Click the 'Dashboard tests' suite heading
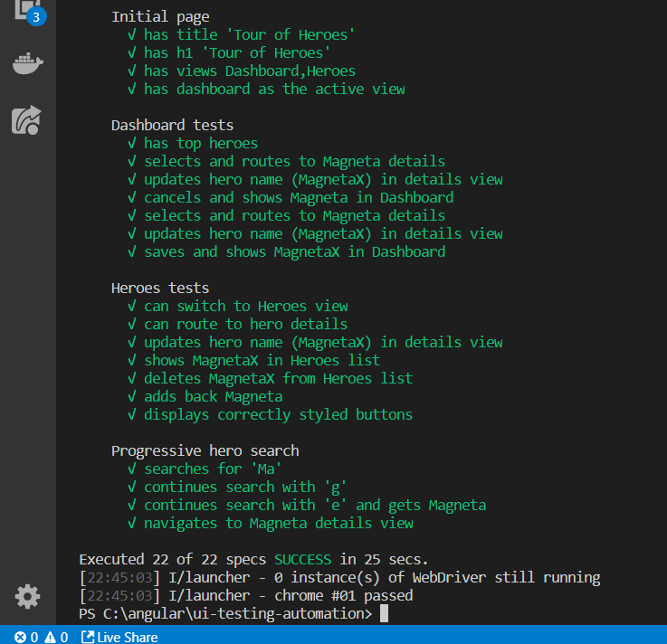Screen dimensions: 667x644 (172, 125)
